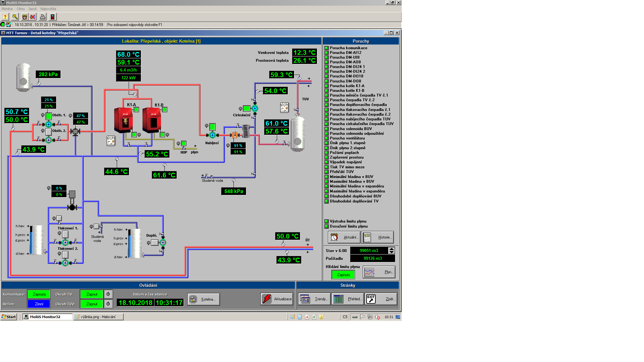Open the Nápověda menu
The image size is (644, 362).
[48, 9]
